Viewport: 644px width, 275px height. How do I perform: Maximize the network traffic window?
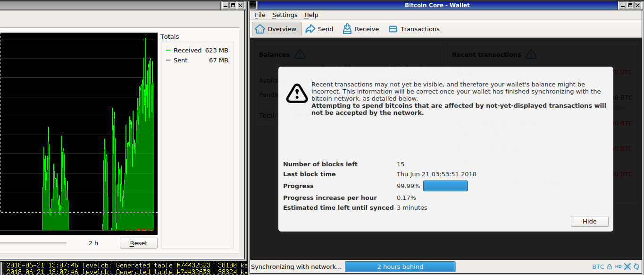233,5
